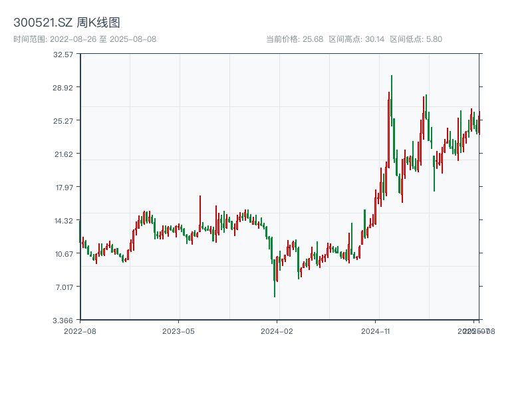Click the x-axis label 2023-05
Viewport: 532px width, 399px height.
(x=178, y=331)
